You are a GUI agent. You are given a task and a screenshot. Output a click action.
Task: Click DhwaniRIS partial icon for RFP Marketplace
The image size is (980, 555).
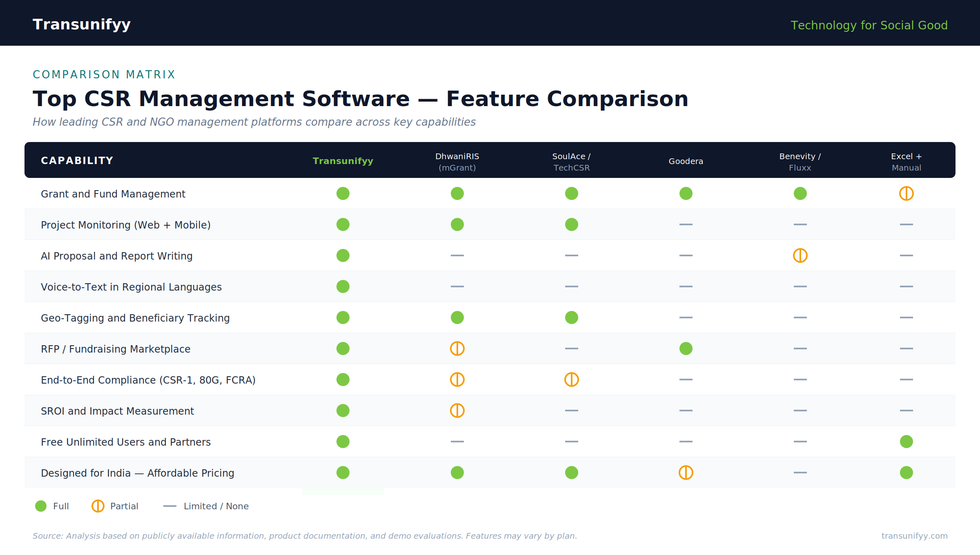tap(457, 349)
